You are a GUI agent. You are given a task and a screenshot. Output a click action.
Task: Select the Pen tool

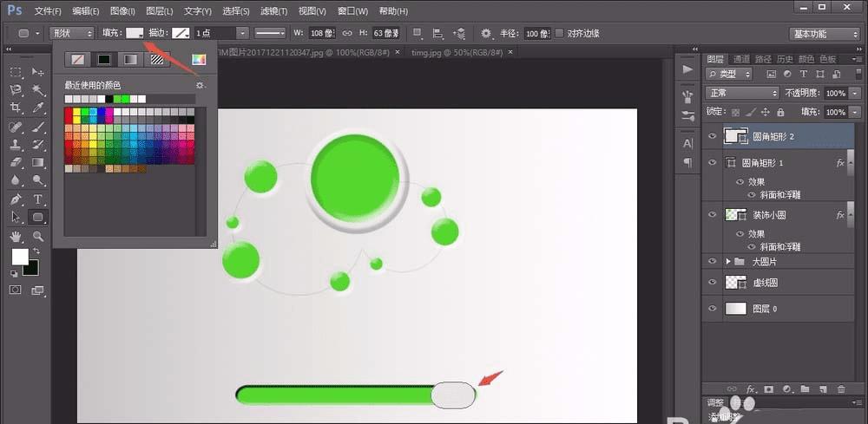click(x=16, y=199)
